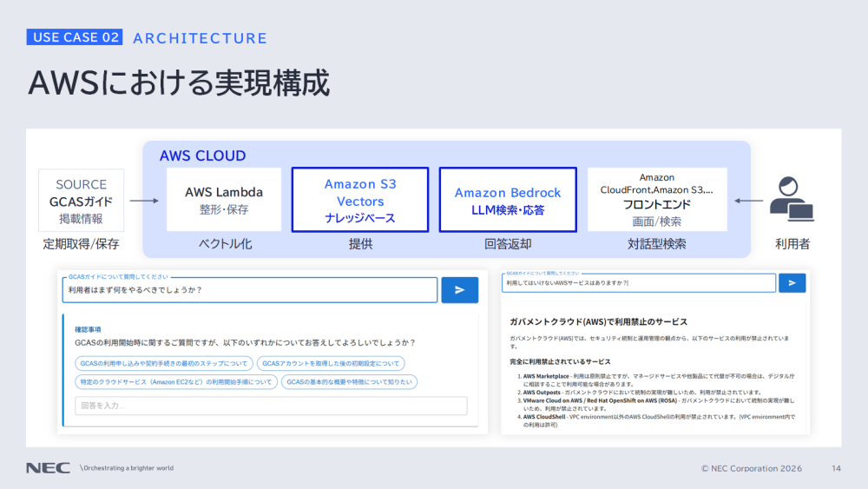Click the send arrow beside the left question field
The image size is (868, 489).
[459, 289]
